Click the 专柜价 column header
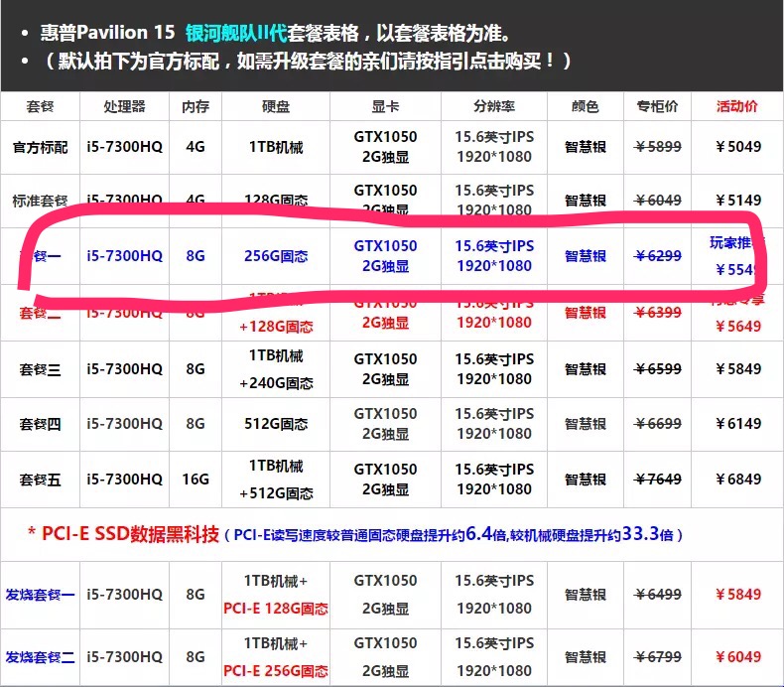 pyautogui.click(x=657, y=106)
